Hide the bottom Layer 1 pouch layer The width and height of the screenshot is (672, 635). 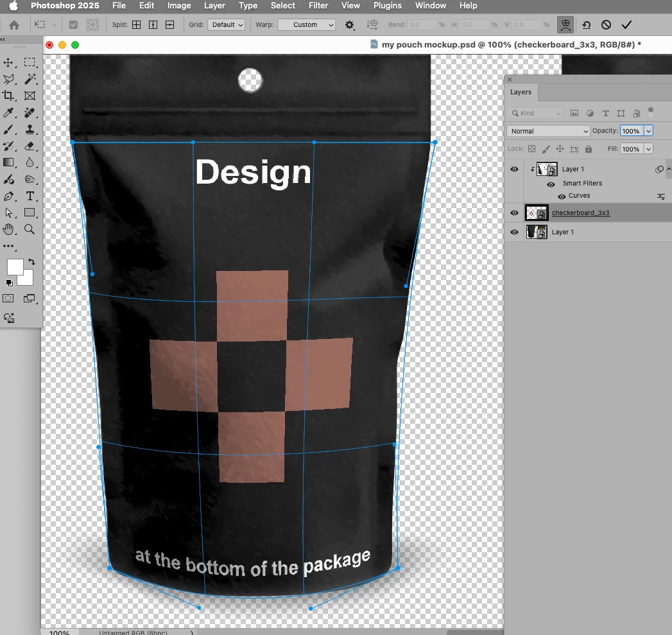click(514, 232)
